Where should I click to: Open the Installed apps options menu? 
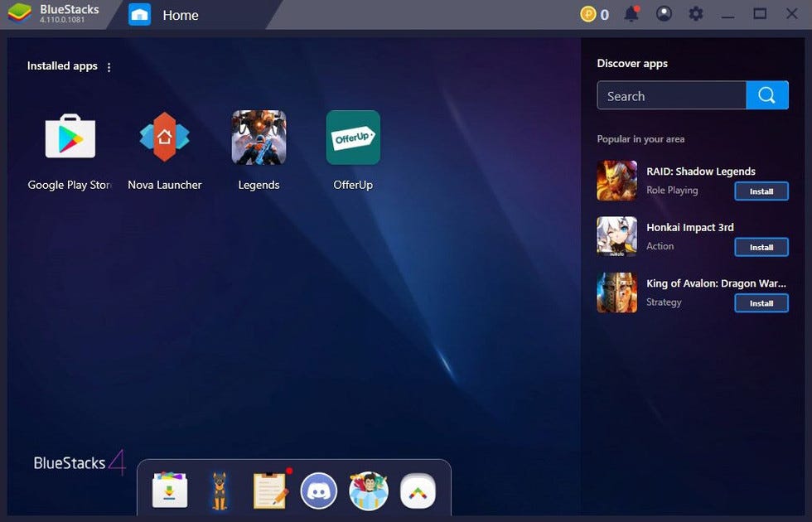pyautogui.click(x=109, y=66)
